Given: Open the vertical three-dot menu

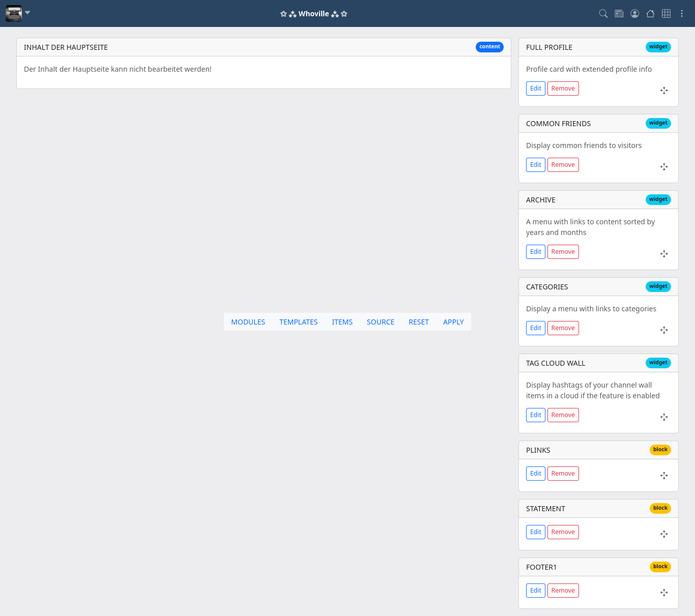Looking at the screenshot, I should (682, 14).
